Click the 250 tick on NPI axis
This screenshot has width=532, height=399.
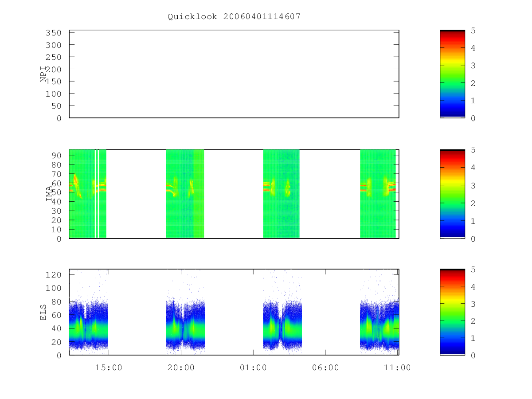[x=54, y=57]
